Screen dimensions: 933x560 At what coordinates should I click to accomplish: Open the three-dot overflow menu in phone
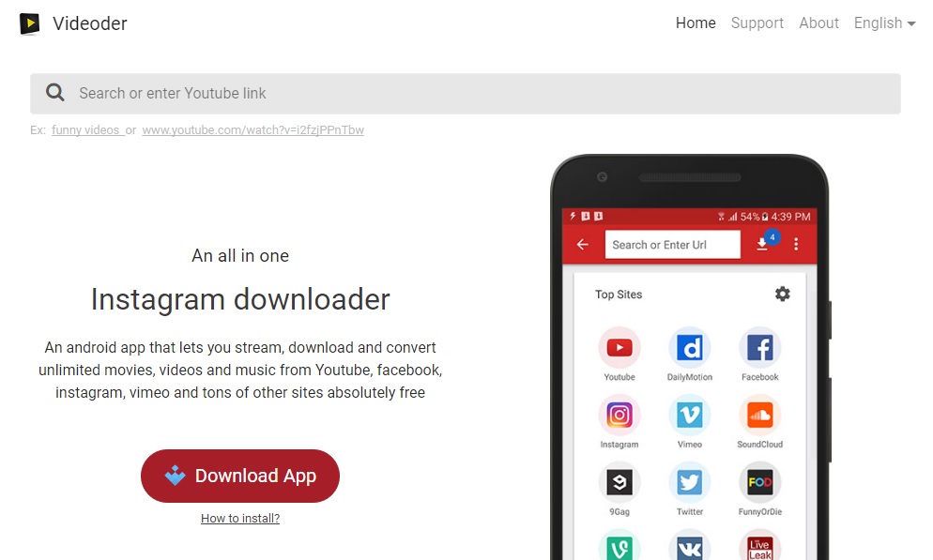[796, 244]
